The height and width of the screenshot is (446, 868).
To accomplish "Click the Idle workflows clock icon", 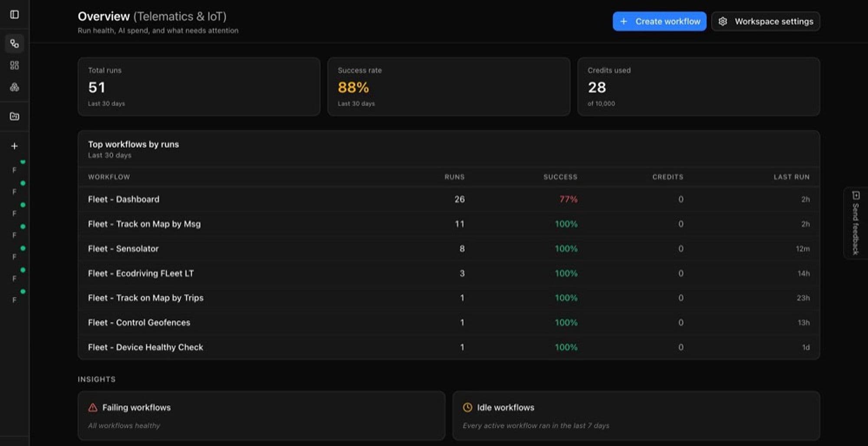I will pyautogui.click(x=467, y=407).
